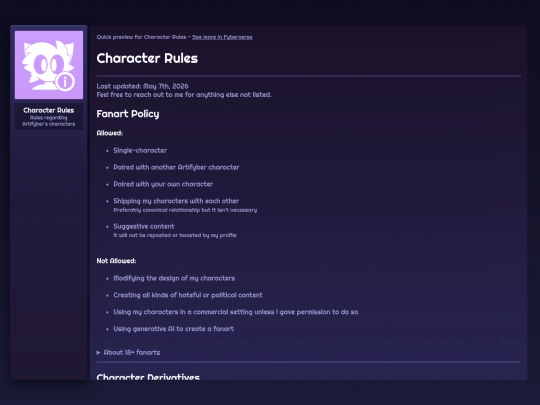Open the 'See more in Fyberverse' link

click(222, 37)
